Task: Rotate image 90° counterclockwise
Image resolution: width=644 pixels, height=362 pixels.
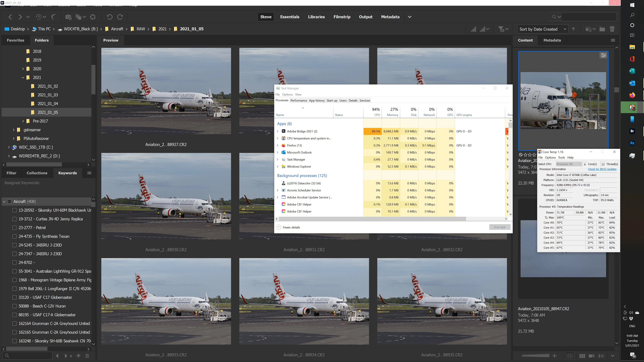Action: pos(110,17)
